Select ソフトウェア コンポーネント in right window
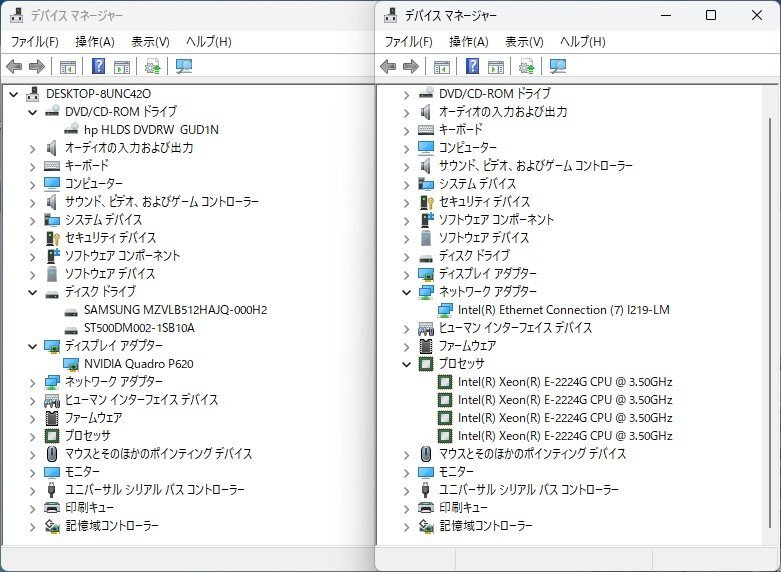This screenshot has width=781, height=572. click(496, 220)
